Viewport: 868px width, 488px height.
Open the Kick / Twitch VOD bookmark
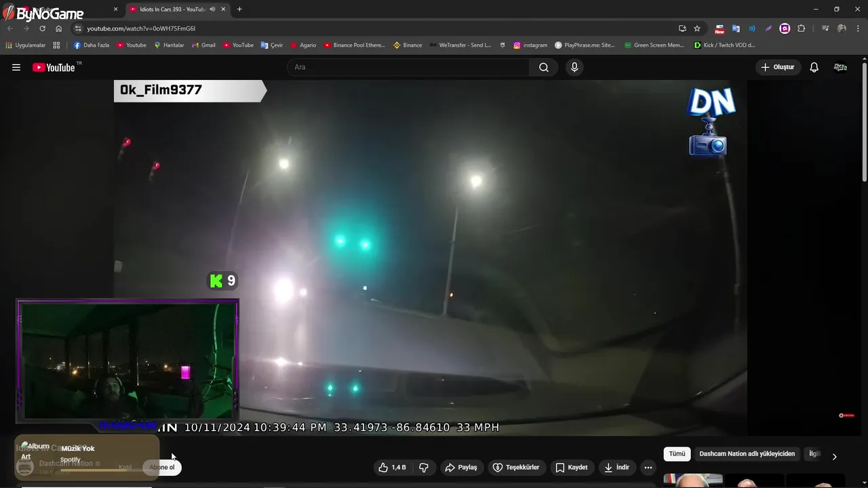click(724, 45)
